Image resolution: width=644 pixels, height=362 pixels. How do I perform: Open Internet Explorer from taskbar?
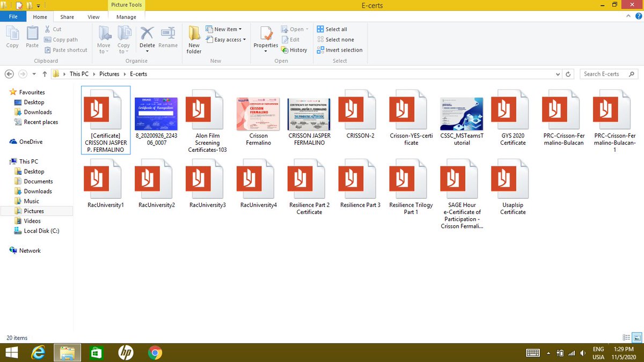point(38,352)
